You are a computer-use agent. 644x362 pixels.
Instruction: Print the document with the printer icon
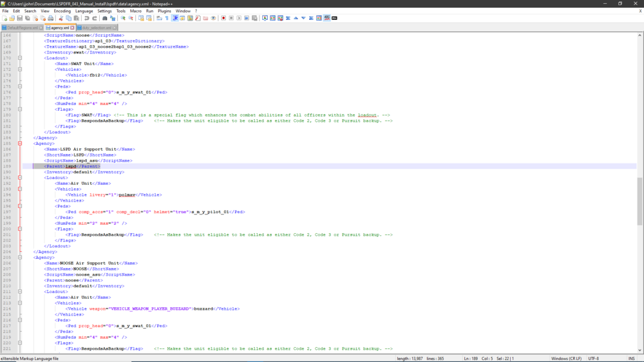coord(50,18)
